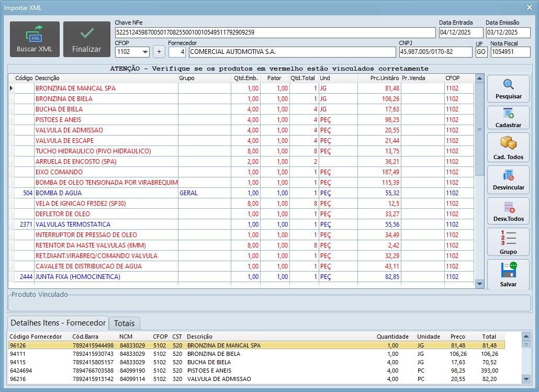This screenshot has height=392, width=539.
Task: Open the Grupo numbered list button
Action: (508, 243)
